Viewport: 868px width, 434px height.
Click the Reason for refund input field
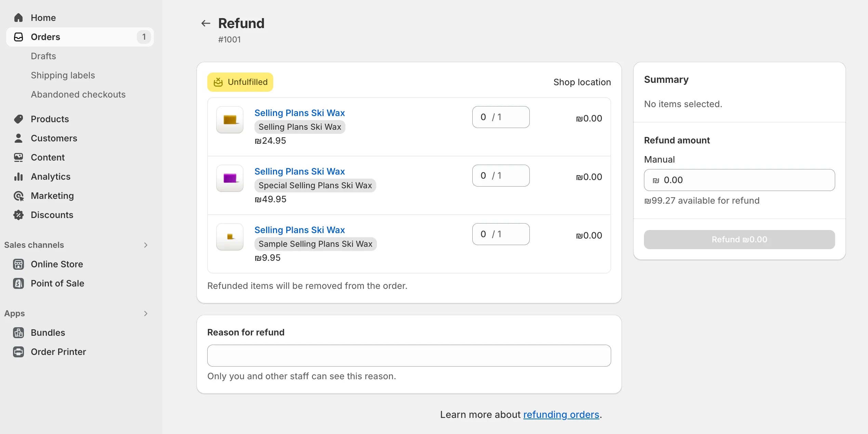[409, 355]
